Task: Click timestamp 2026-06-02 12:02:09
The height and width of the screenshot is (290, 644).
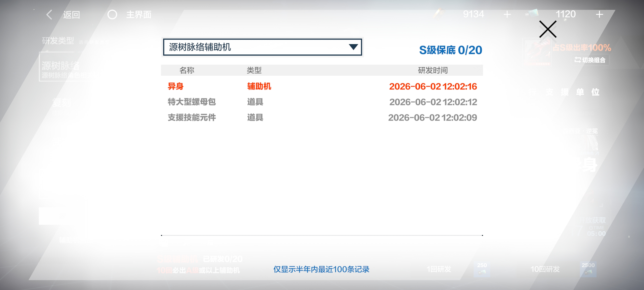Action: [432, 118]
